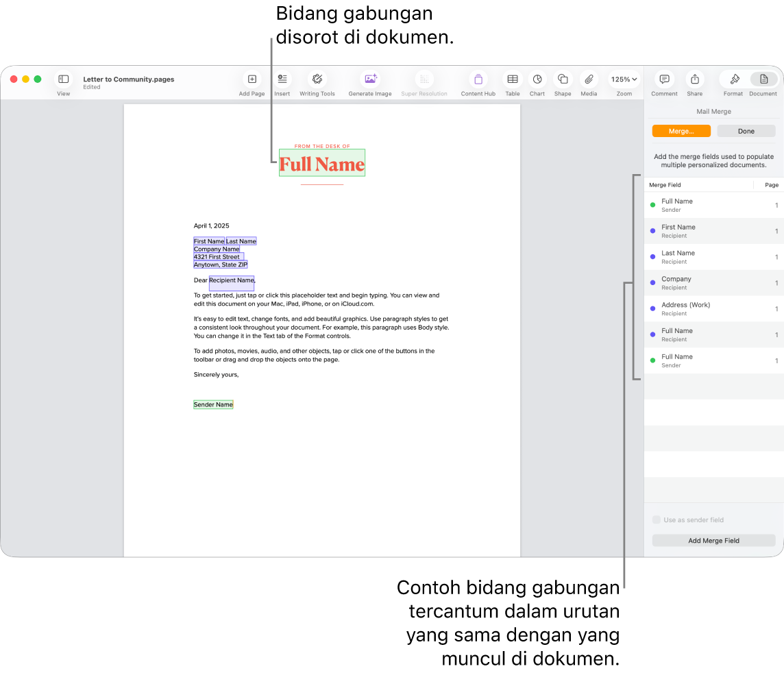Open the Shape picker icon
784x673 pixels.
[563, 79]
